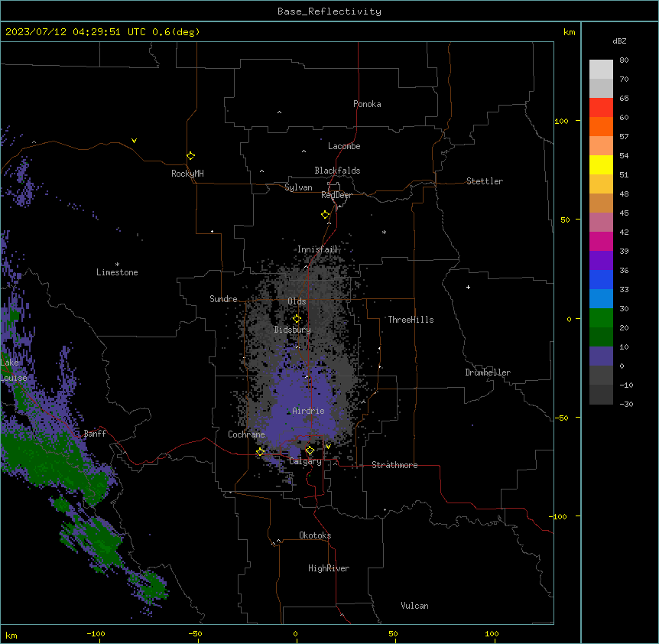Pick the bright yellow 54–51 dBZ legend swatch
The width and height of the screenshot is (659, 644).
[x=601, y=164]
